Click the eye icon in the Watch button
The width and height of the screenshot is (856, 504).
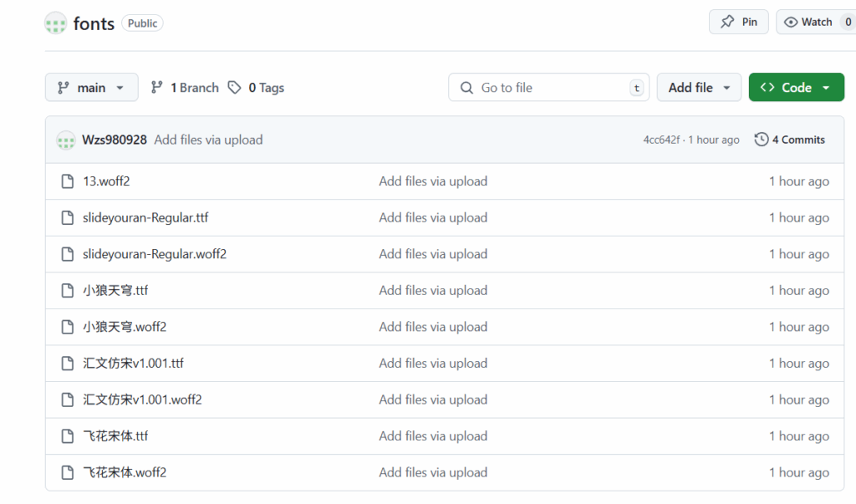coord(791,23)
